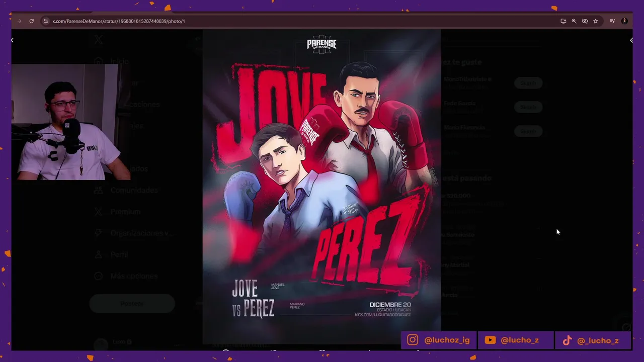The image size is (644, 362).
Task: Click the Jove vs Perez poster image
Action: [321, 186]
